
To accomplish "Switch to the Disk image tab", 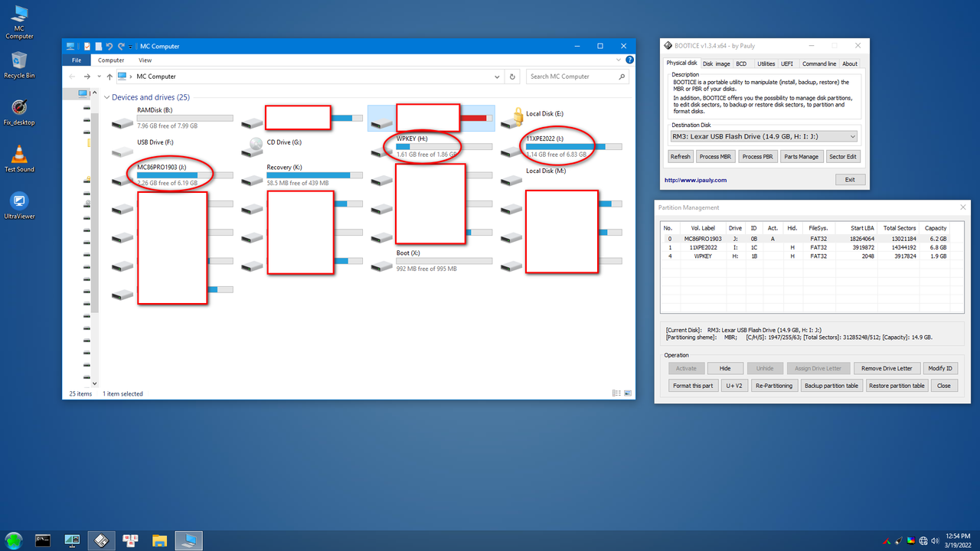I will (x=717, y=64).
